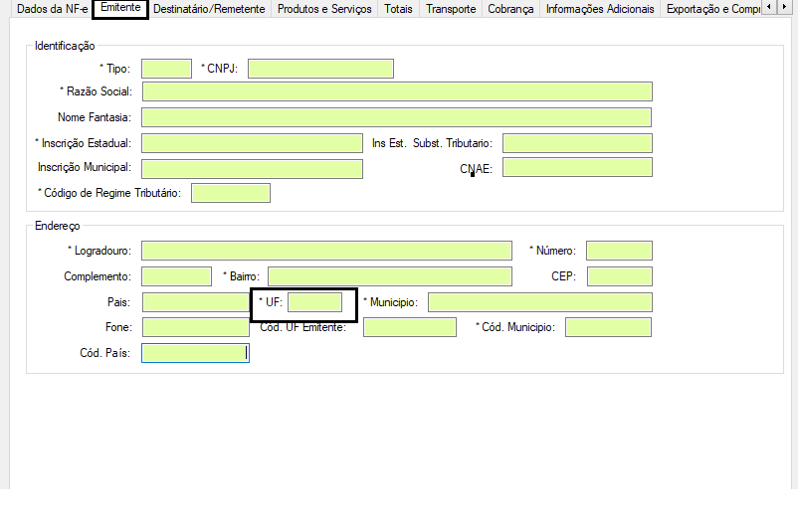Select the Ins Est. Subst. Tributario field
Screen dimensions: 798x532
(577, 143)
